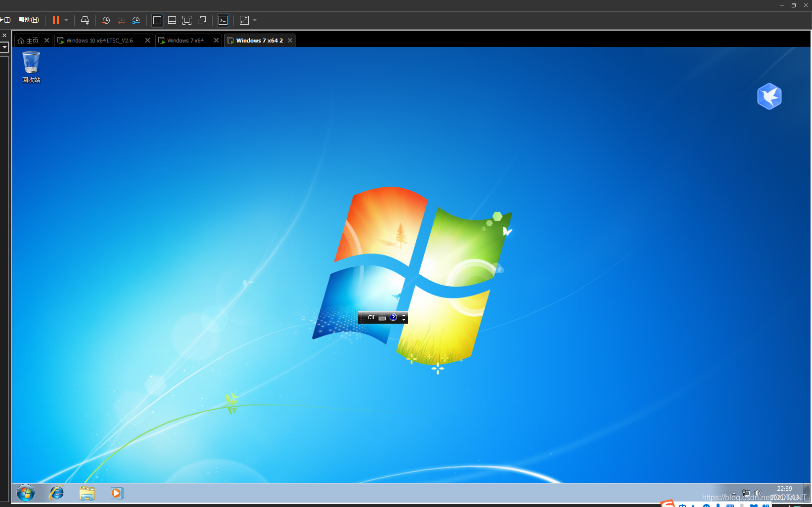812x507 pixels.
Task: Revert VM to previous snapshot
Action: point(121,20)
